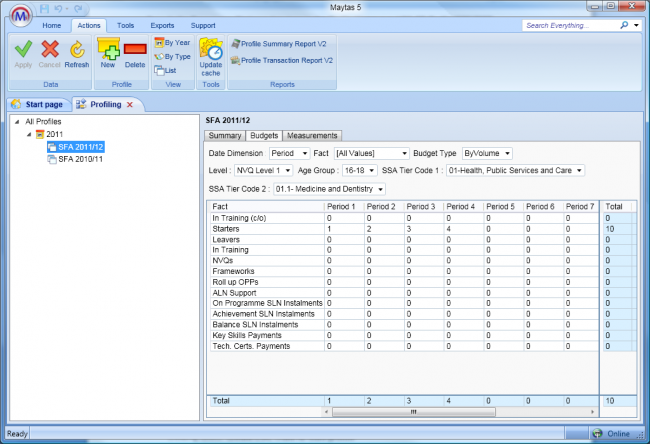Click the Apply green checkmark icon
Image resolution: width=650 pixels, height=444 pixels.
23,50
